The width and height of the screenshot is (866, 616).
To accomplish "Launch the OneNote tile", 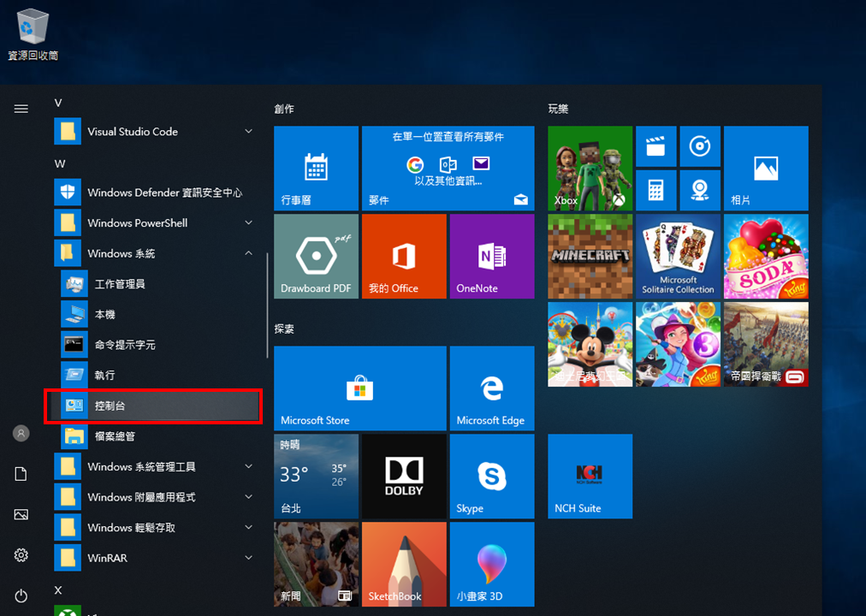I will 492,256.
